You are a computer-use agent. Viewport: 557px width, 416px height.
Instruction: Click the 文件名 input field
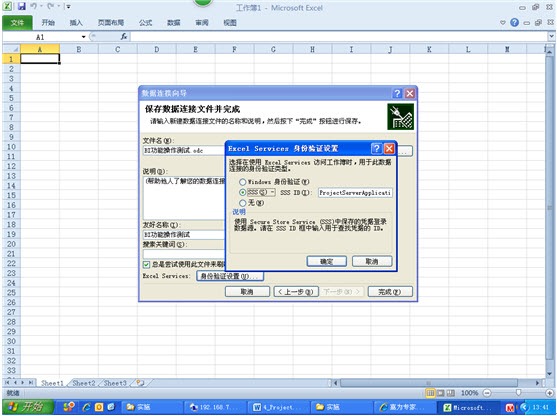[x=184, y=151]
